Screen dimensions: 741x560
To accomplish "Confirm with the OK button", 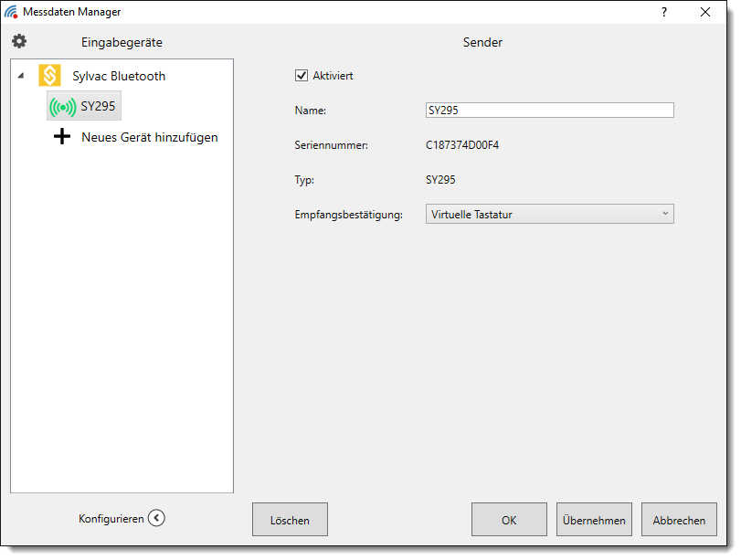I will click(509, 520).
